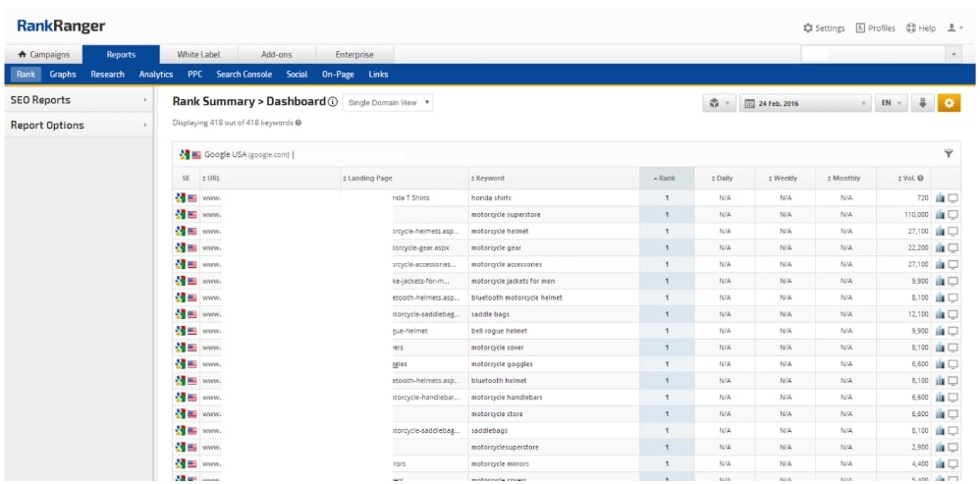Open the Analytics submenu item
The image size is (980, 484).
pyautogui.click(x=155, y=75)
